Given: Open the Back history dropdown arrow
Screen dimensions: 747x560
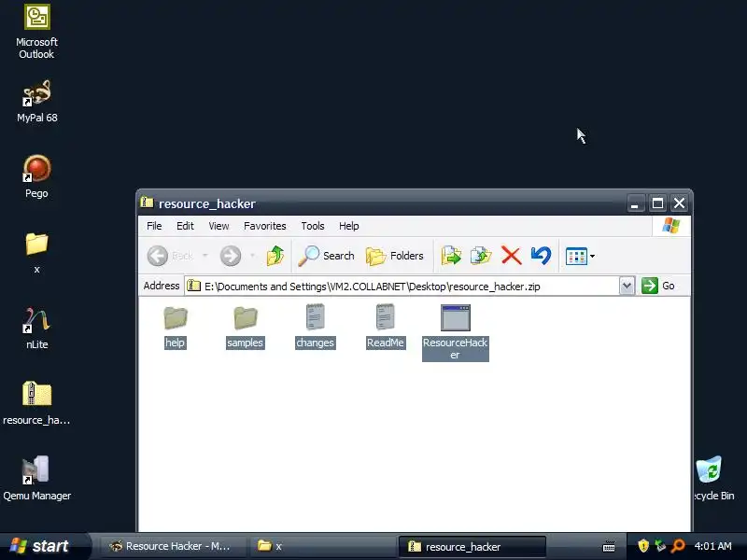Looking at the screenshot, I should tap(205, 256).
